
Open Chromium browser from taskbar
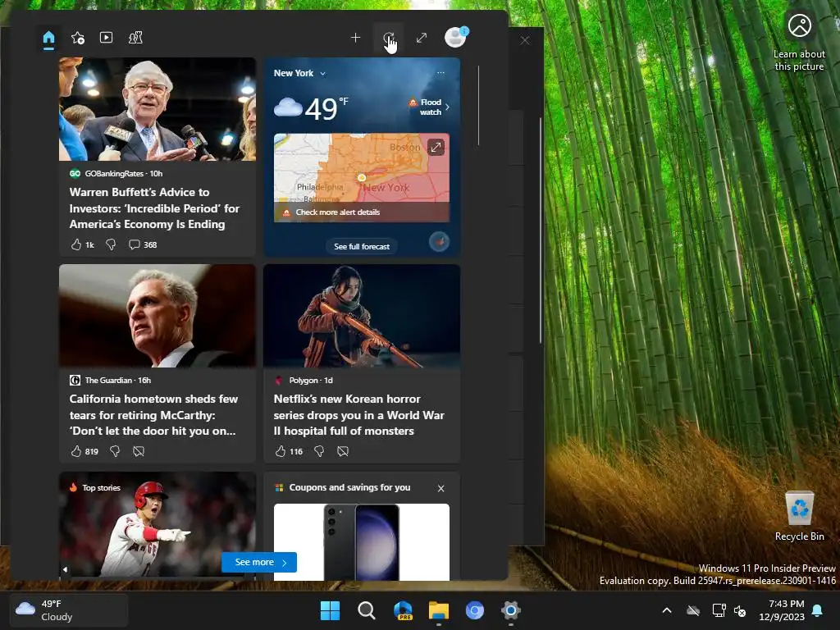pos(475,610)
